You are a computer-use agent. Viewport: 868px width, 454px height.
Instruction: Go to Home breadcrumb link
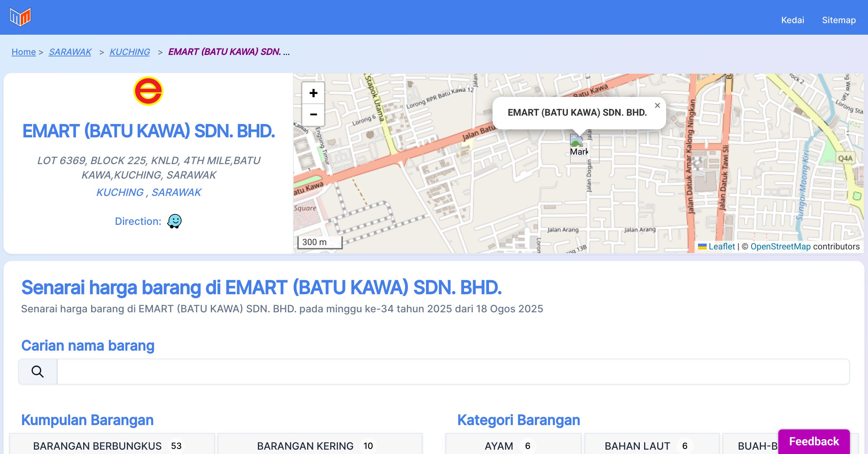(x=24, y=52)
